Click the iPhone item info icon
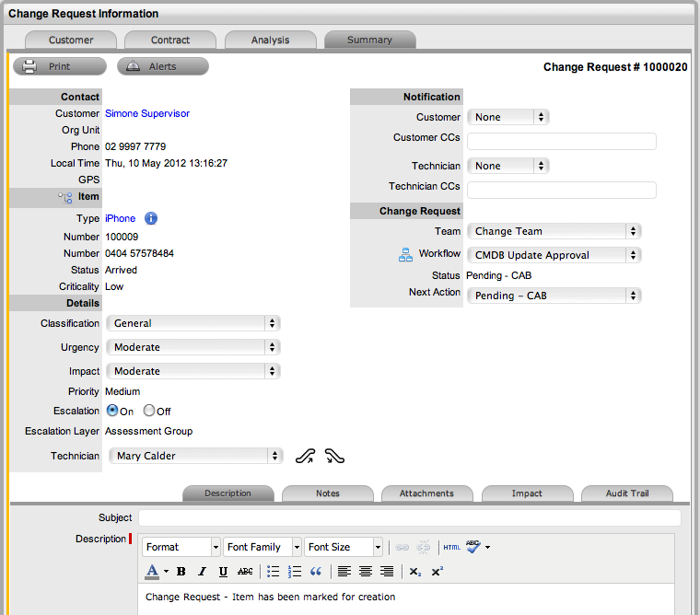The height and width of the screenshot is (615, 700). [x=151, y=219]
